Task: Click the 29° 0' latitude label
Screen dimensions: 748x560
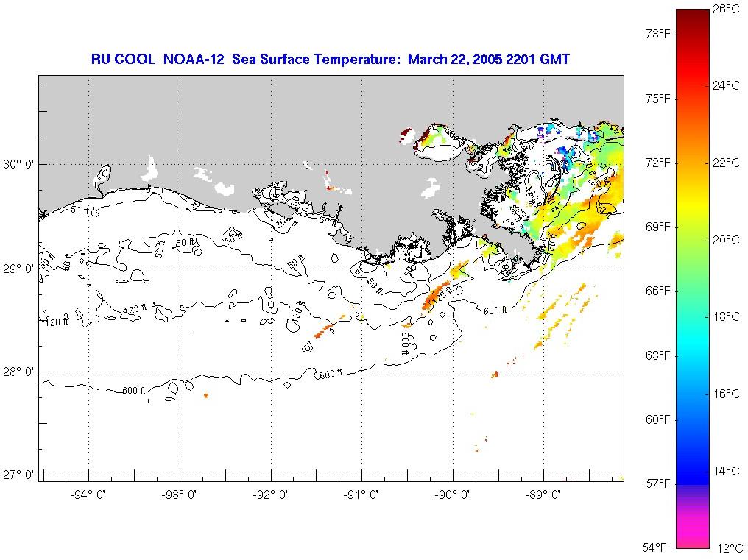Action: [18, 269]
